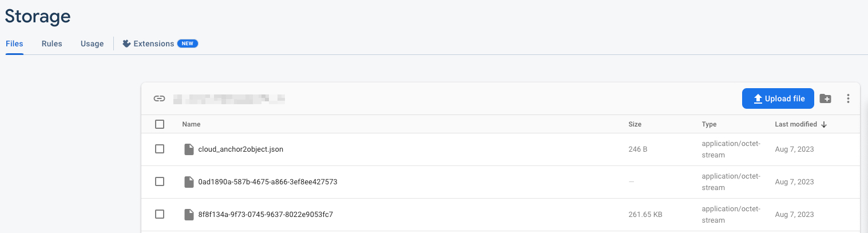
Task: Switch to the Rules tab
Action: coord(51,44)
